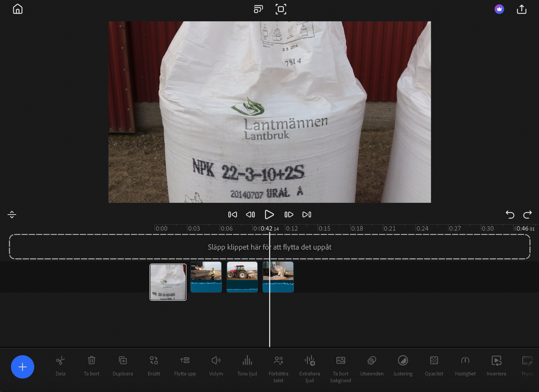539x392 pixels.
Task: Select the red tractor clip
Action: pos(242,277)
